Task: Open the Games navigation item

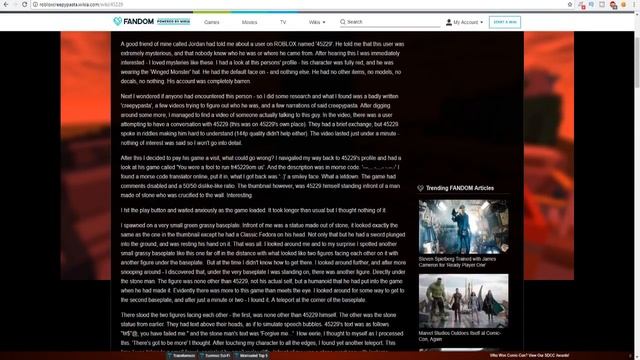Action: tap(211, 22)
